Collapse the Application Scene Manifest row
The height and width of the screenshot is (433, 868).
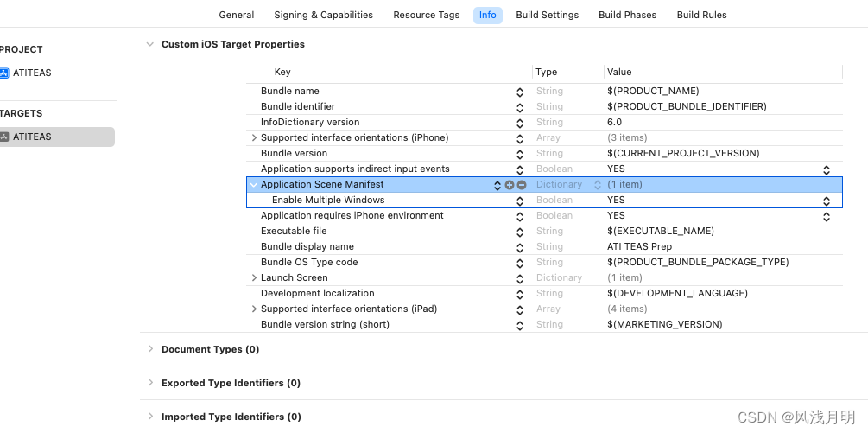tap(254, 184)
